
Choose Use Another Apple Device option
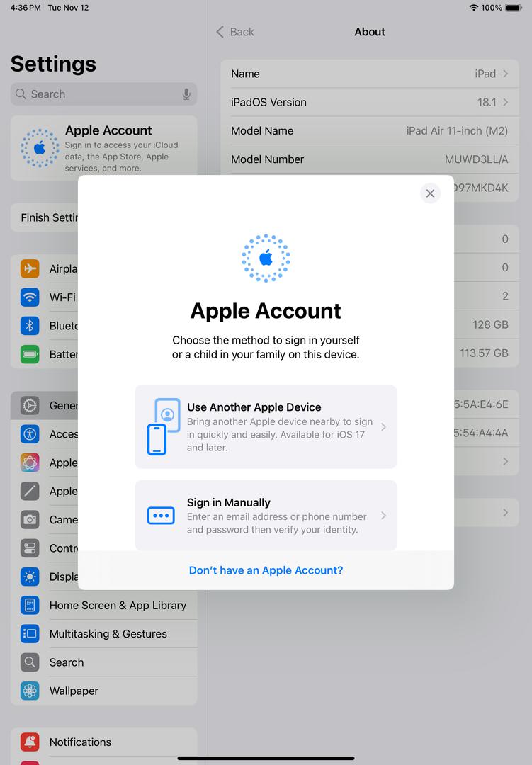point(266,427)
